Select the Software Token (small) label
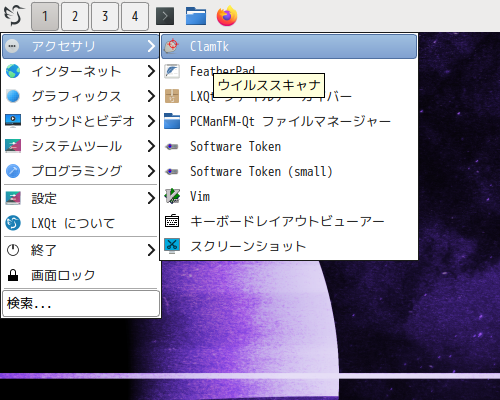The width and height of the screenshot is (500, 400). [261, 171]
